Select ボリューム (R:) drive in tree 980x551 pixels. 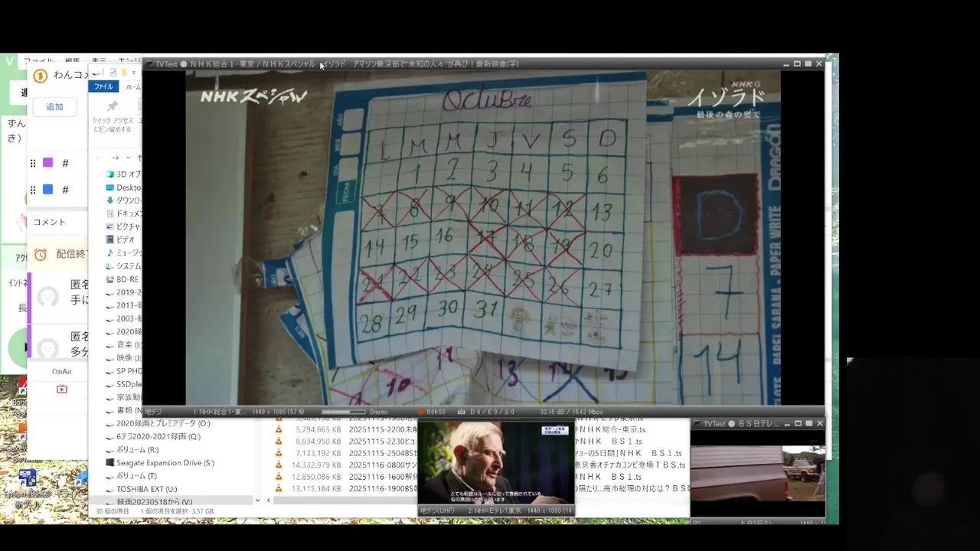(x=132, y=449)
